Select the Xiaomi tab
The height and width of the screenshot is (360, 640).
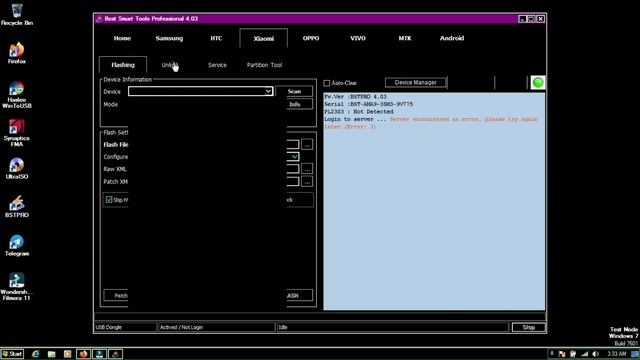tap(264, 39)
